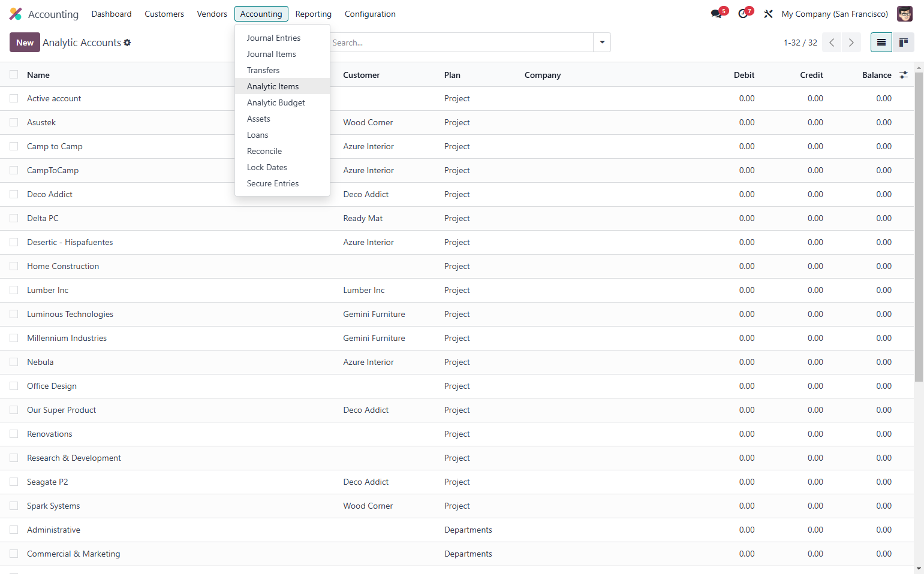
Task: Click gear icon beside Analytic Accounts title
Action: click(x=127, y=43)
